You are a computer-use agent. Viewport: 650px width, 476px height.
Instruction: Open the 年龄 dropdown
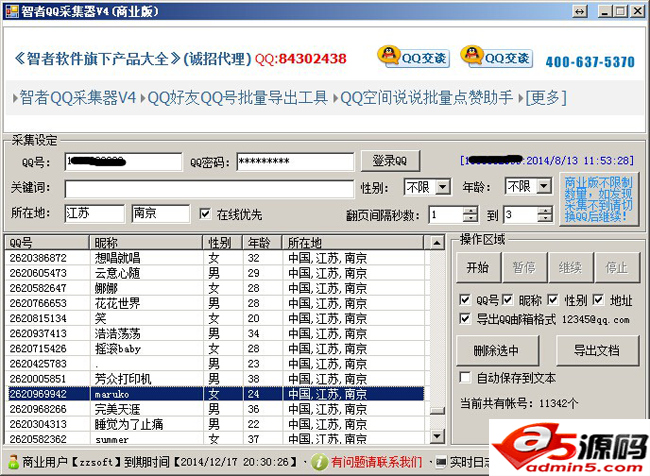click(544, 186)
